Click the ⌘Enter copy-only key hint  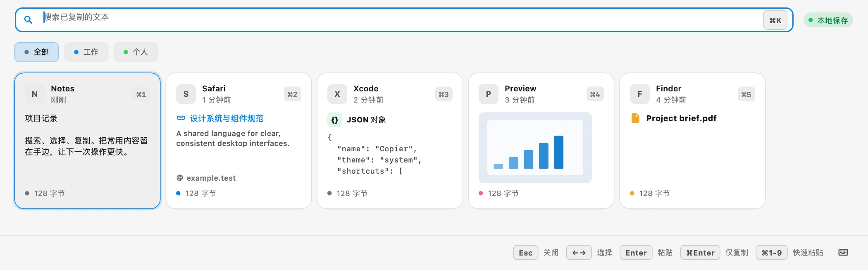[700, 253]
